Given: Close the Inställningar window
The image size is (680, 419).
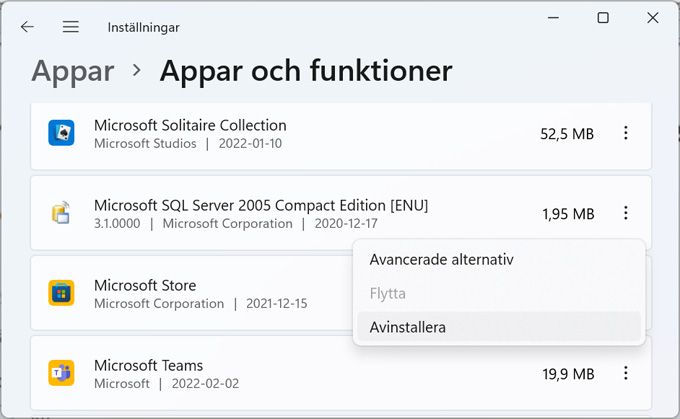Looking at the screenshot, I should point(653,18).
